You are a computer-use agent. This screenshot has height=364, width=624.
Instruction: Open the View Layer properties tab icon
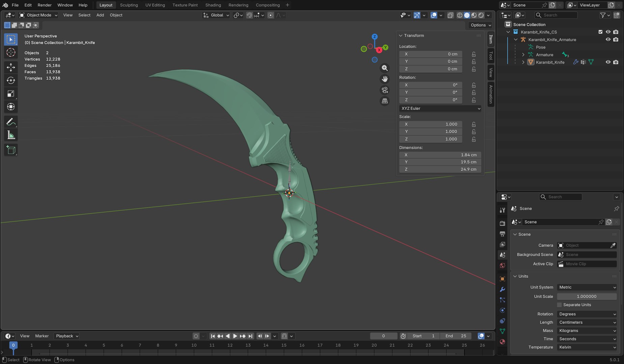point(503,244)
